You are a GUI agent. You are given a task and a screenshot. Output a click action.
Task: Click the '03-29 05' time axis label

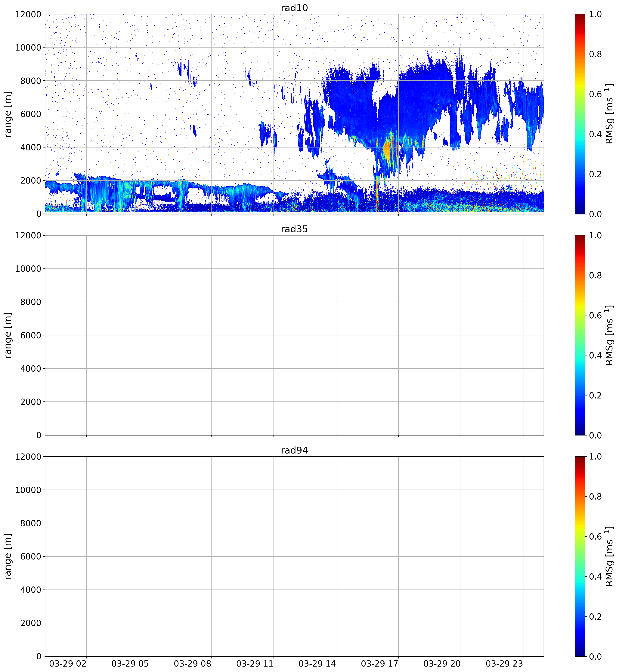(130, 664)
